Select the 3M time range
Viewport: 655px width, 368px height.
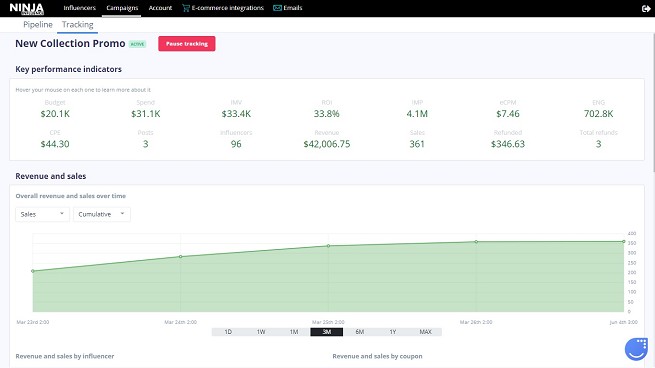pos(327,332)
